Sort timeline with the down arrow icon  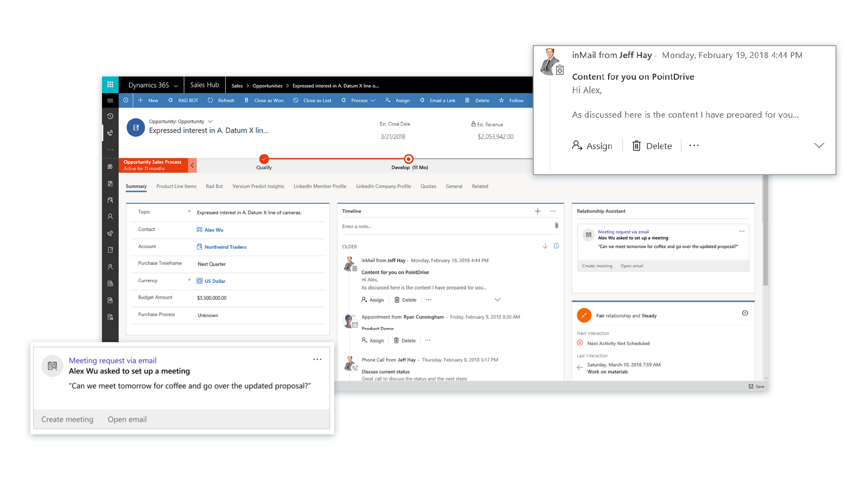[545, 246]
